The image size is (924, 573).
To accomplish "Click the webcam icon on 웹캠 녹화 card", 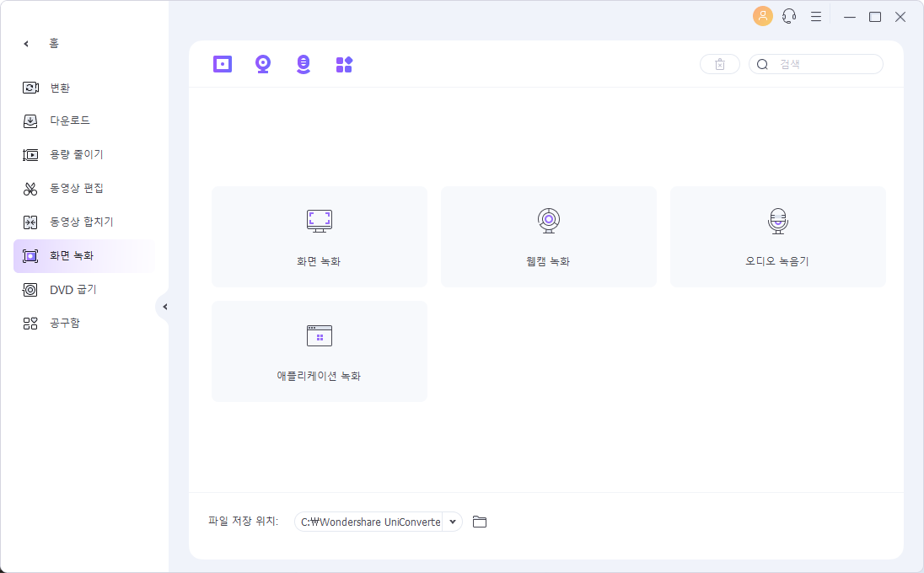I will click(x=549, y=221).
